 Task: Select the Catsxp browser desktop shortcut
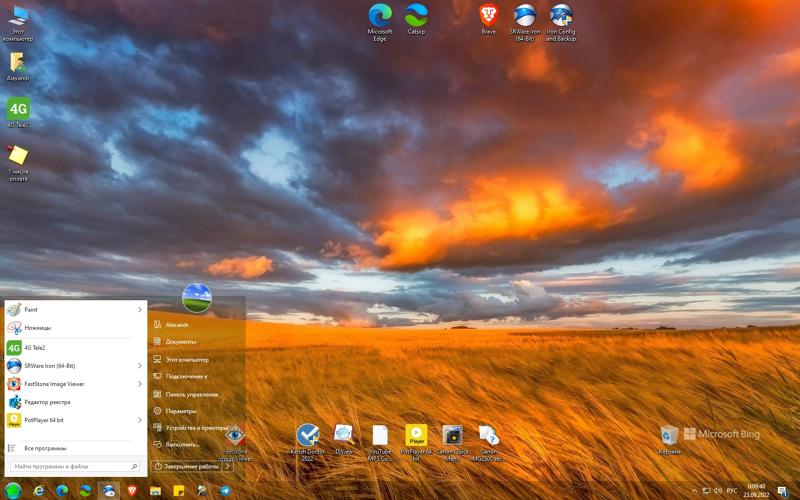[x=416, y=19]
